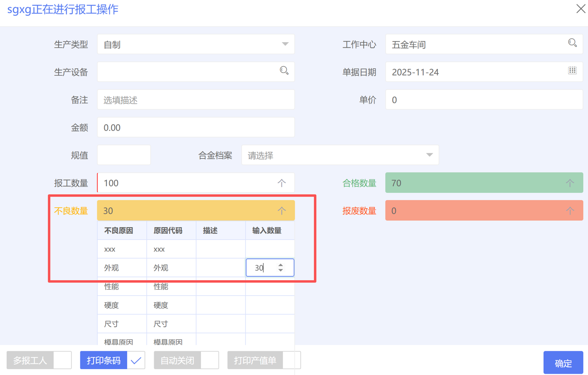Click the 输入数量 column header
Screen dimensions: 588x375
click(267, 231)
